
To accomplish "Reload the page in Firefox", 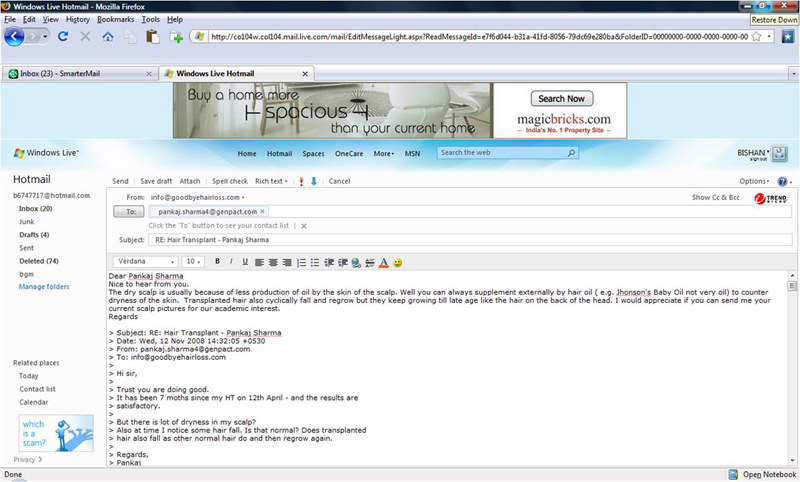I will (63, 37).
